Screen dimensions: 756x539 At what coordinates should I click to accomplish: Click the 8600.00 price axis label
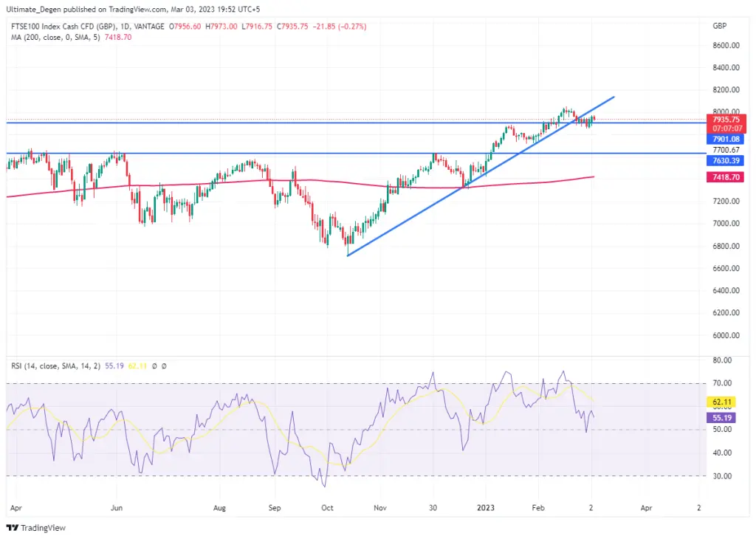pyautogui.click(x=726, y=45)
